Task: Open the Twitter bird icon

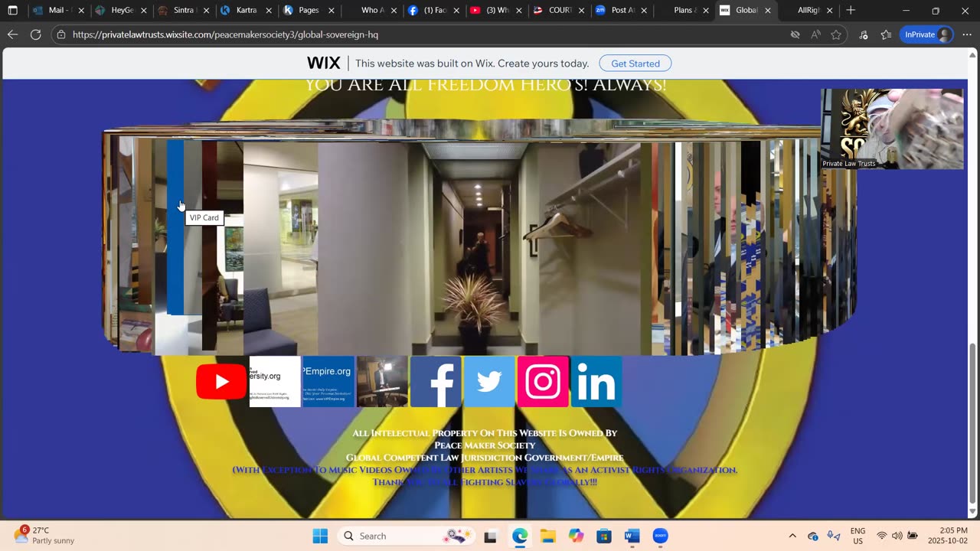Action: click(x=489, y=381)
